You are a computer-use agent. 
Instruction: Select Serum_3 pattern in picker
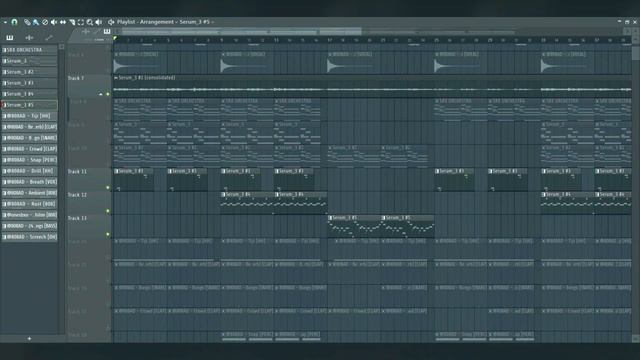[x=29, y=61]
